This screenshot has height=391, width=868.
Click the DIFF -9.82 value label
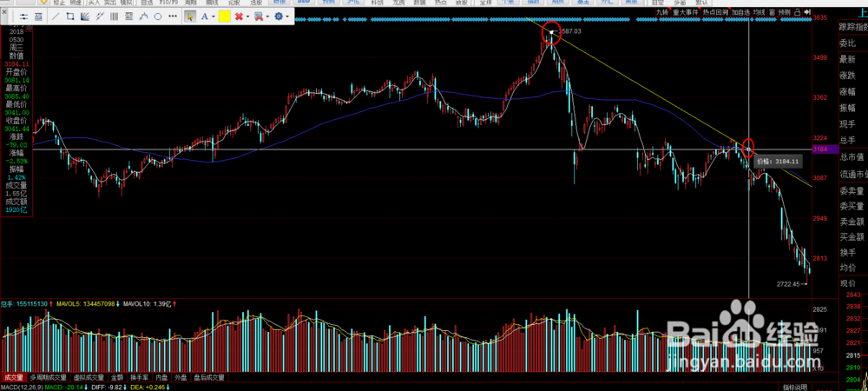(x=108, y=388)
